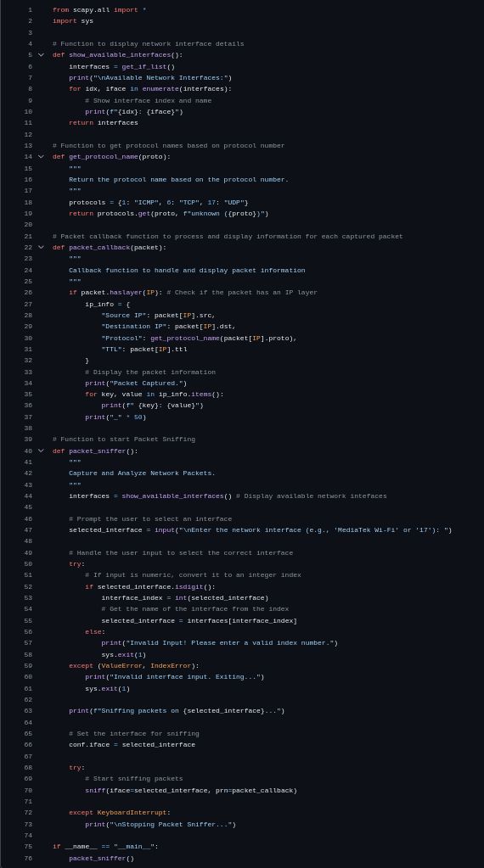
Task: Click the conf.iface assignment line
Action: tap(132, 745)
